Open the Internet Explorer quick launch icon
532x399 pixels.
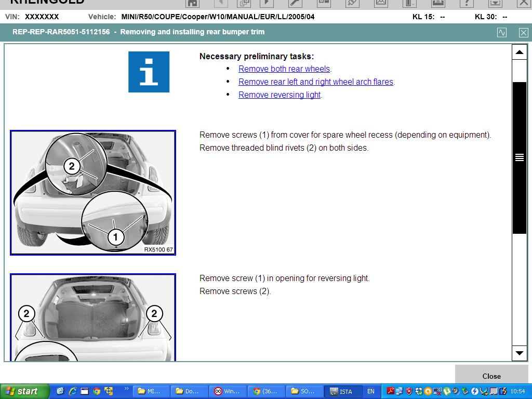72,391
